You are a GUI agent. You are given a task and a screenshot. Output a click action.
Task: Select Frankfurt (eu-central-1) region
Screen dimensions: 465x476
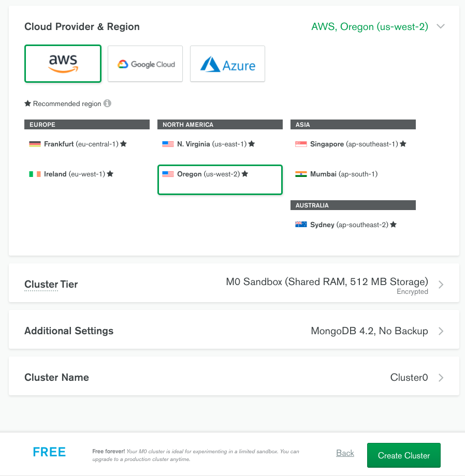coord(87,144)
